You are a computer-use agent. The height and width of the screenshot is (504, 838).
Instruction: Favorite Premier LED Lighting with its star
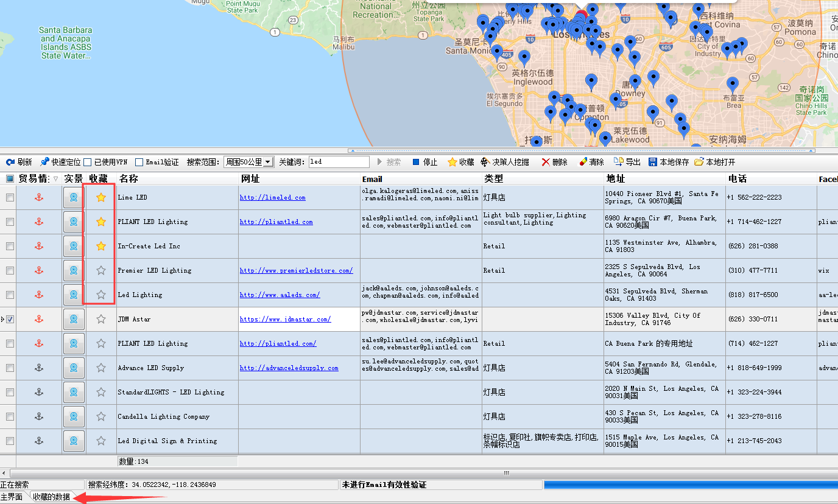click(x=101, y=270)
